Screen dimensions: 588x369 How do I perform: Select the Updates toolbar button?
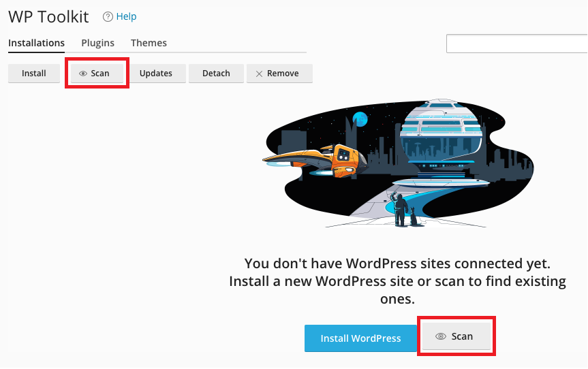point(156,74)
